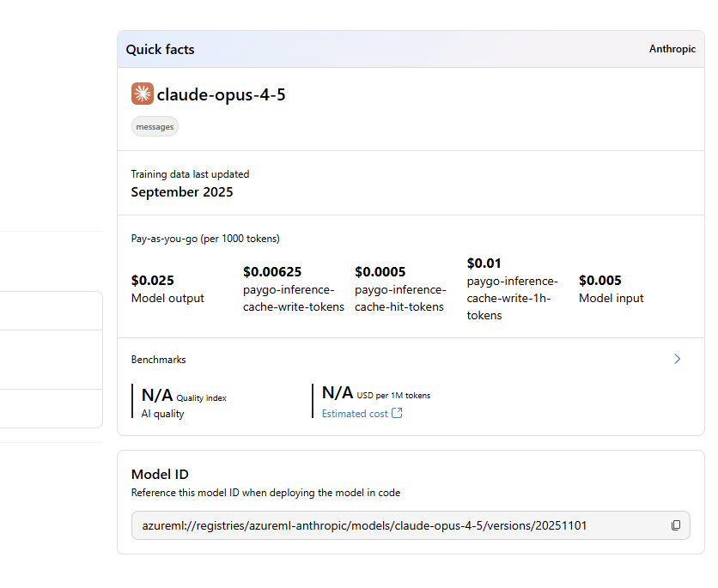Select the $0.00625 cache write price
Screen dimensions: 718x588
coord(272,272)
